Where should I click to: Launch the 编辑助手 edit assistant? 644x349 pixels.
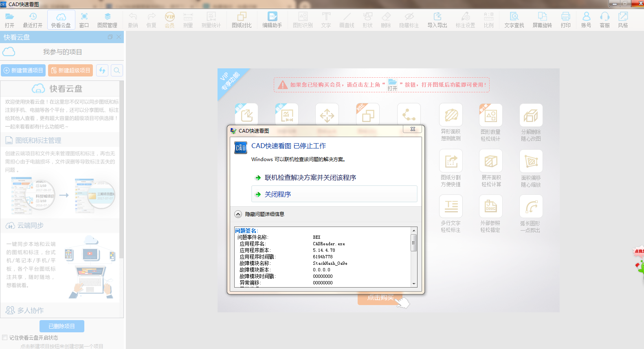pyautogui.click(x=272, y=20)
